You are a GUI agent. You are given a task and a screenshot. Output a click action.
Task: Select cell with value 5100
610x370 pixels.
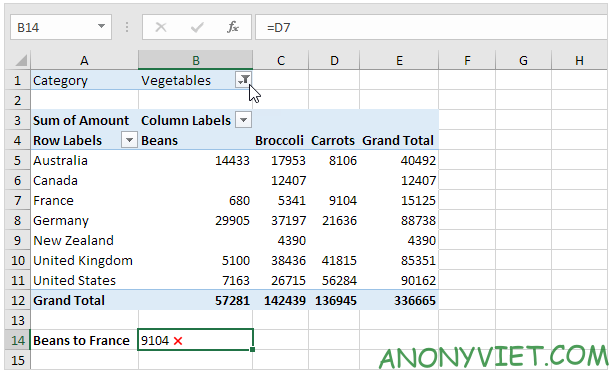196,260
